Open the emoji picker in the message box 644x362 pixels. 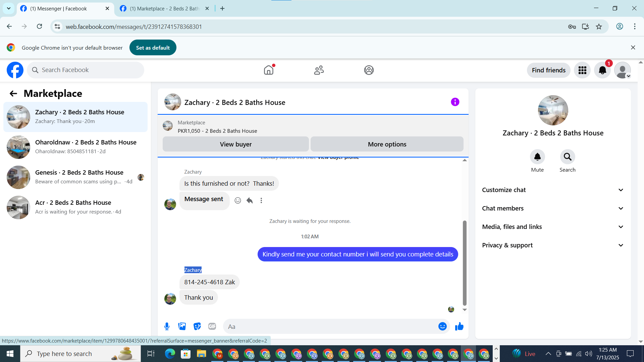[x=442, y=326]
